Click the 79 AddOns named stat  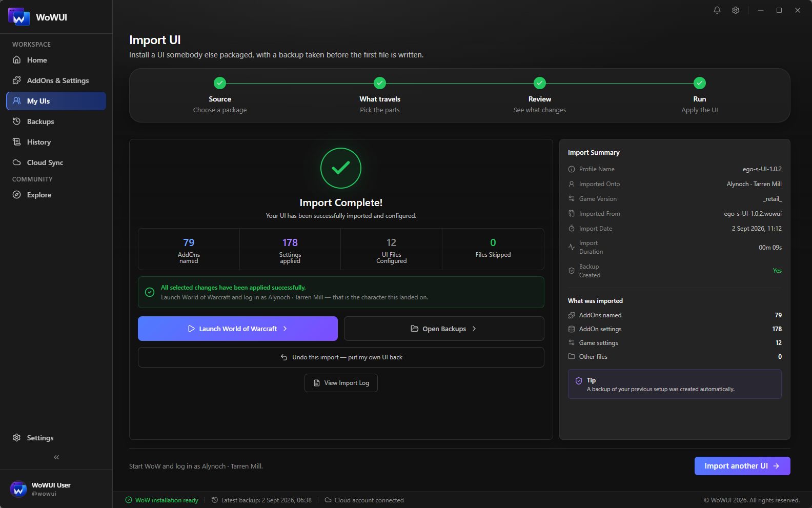(x=189, y=249)
